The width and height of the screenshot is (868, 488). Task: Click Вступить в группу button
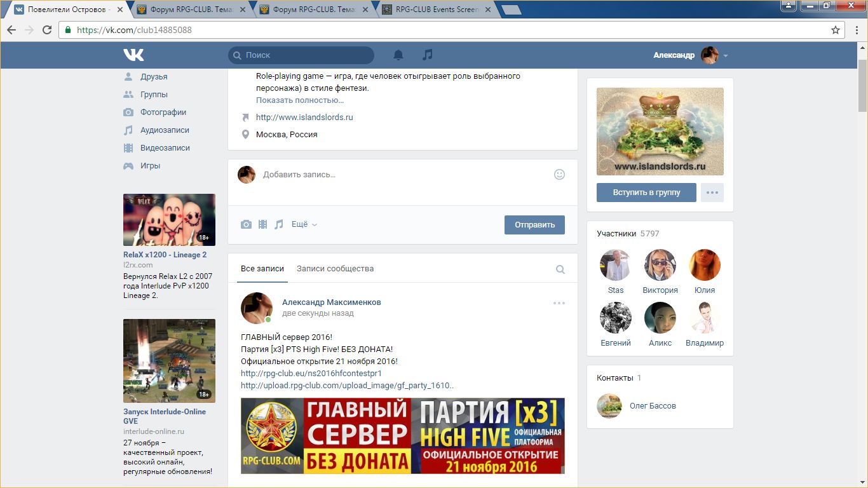(646, 193)
